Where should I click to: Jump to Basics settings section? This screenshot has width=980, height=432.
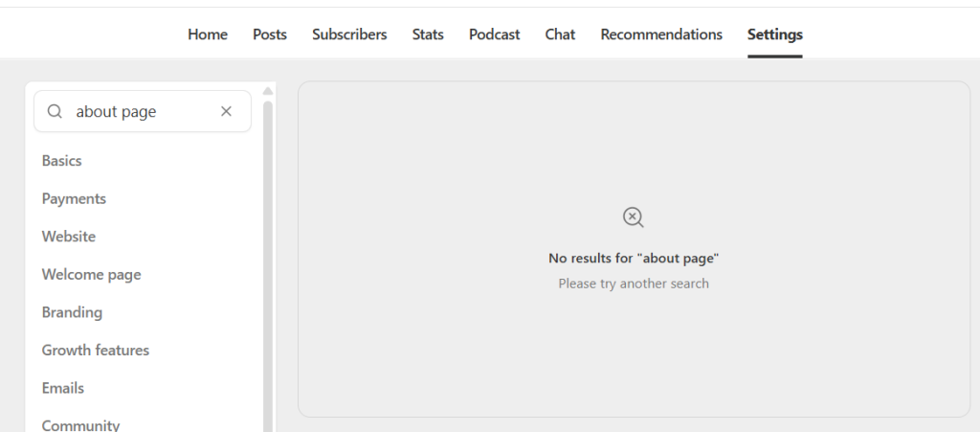coord(62,161)
